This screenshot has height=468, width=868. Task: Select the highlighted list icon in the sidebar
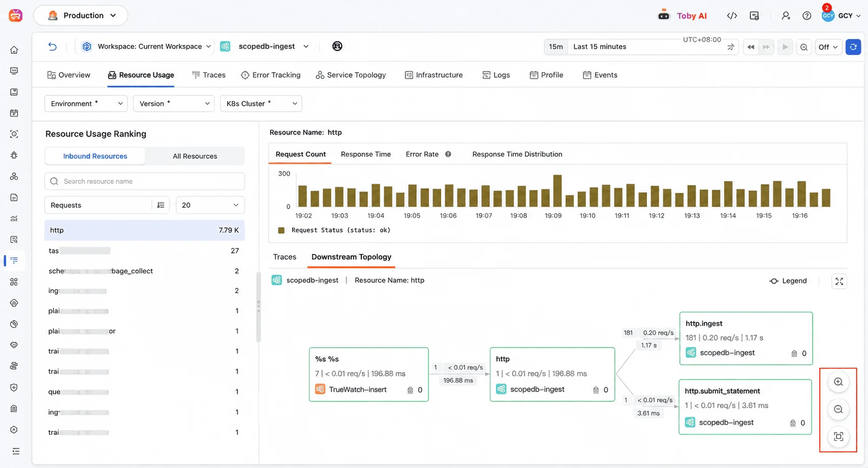(x=14, y=261)
